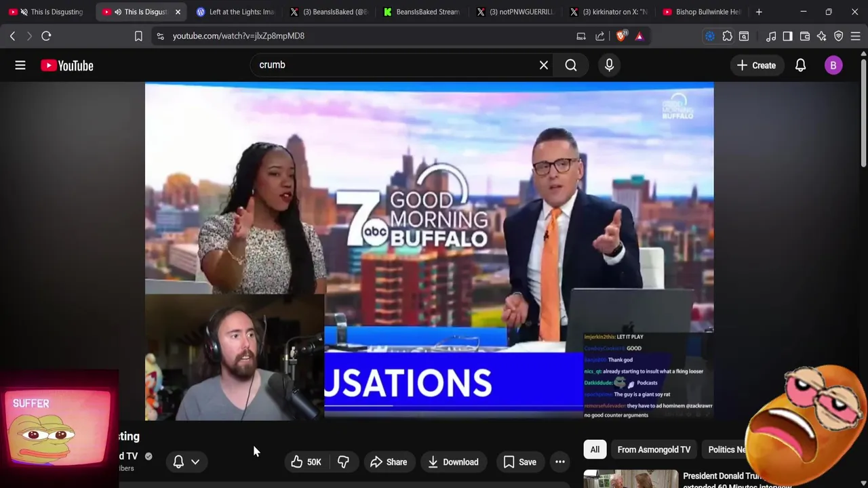Reload the page

pos(46,36)
